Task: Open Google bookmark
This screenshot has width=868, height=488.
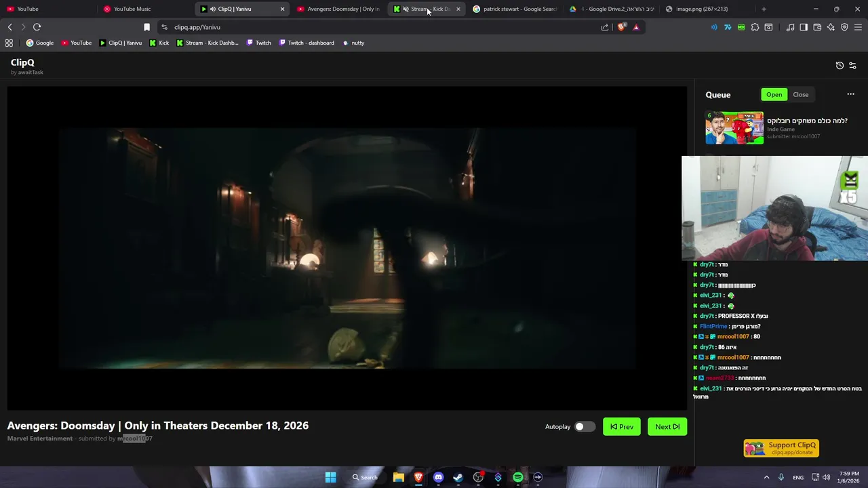Action: (40, 43)
